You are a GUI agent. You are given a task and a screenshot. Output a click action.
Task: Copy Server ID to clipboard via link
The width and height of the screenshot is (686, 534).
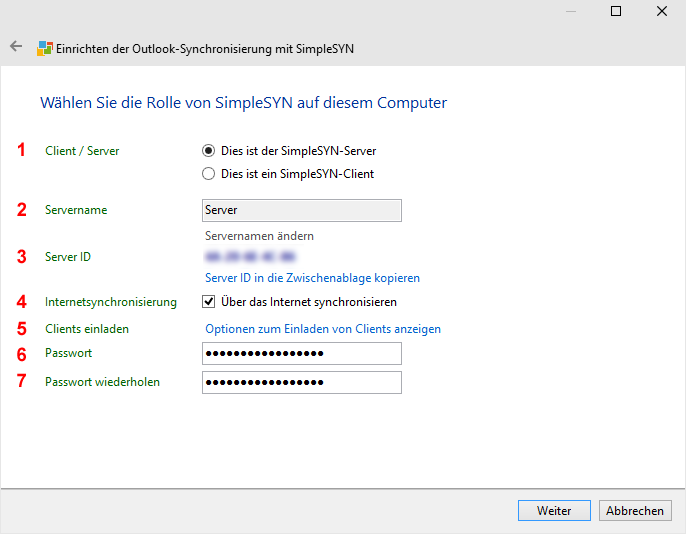[312, 278]
